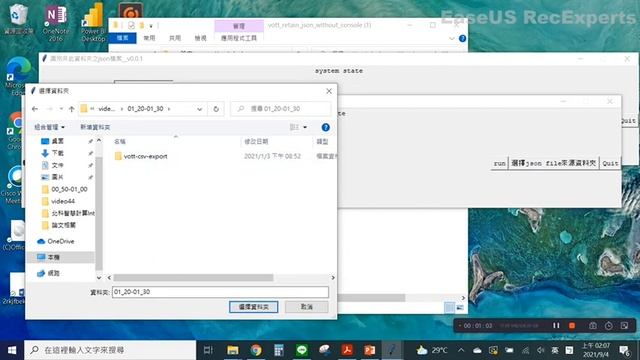
Task: Click Quit next to json folder button
Action: (x=610, y=163)
